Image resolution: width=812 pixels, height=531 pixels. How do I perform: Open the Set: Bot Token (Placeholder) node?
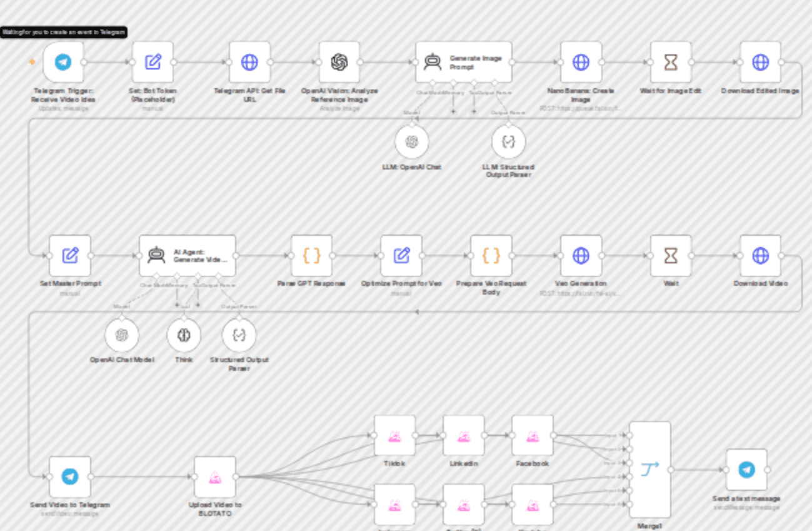153,62
